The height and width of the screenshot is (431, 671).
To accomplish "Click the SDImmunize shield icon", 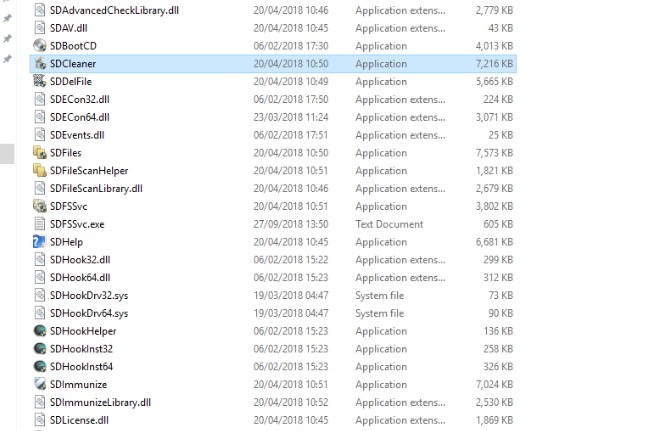I will pos(40,384).
